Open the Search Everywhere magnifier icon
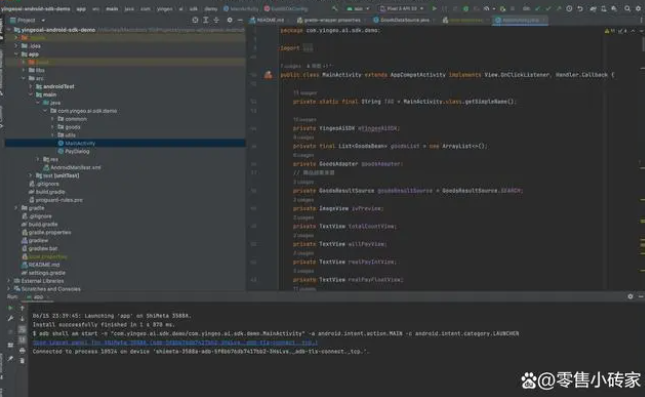Viewport: 645px width, 397px height. [x=627, y=8]
